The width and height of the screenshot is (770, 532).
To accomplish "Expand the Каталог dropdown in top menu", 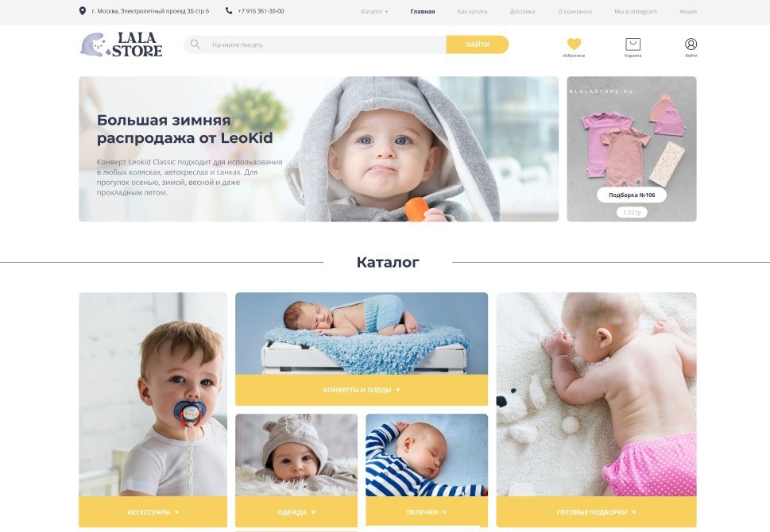I will [x=374, y=11].
